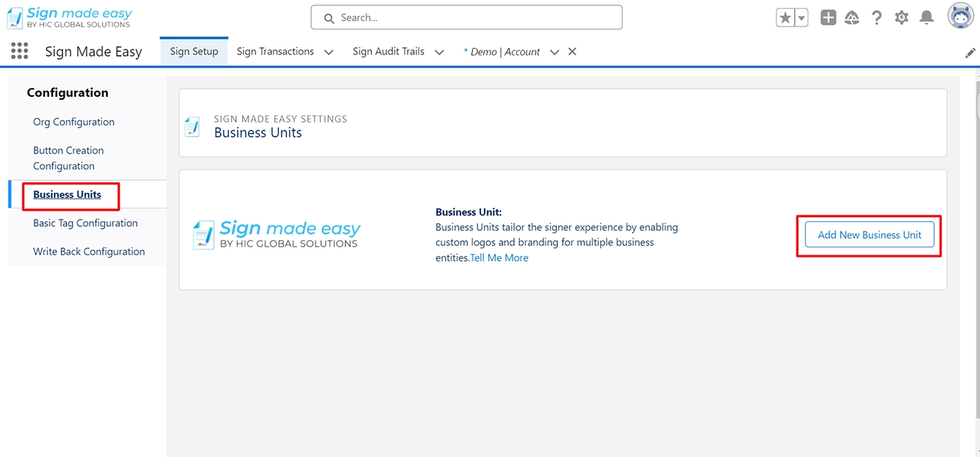980x457 pixels.
Task: Follow the Tell Me More link
Action: [x=500, y=258]
